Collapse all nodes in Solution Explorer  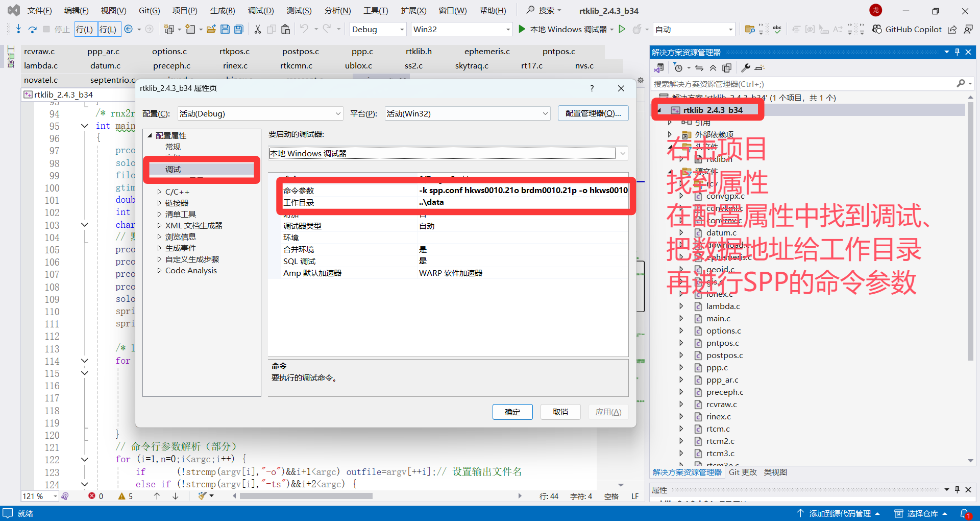713,67
